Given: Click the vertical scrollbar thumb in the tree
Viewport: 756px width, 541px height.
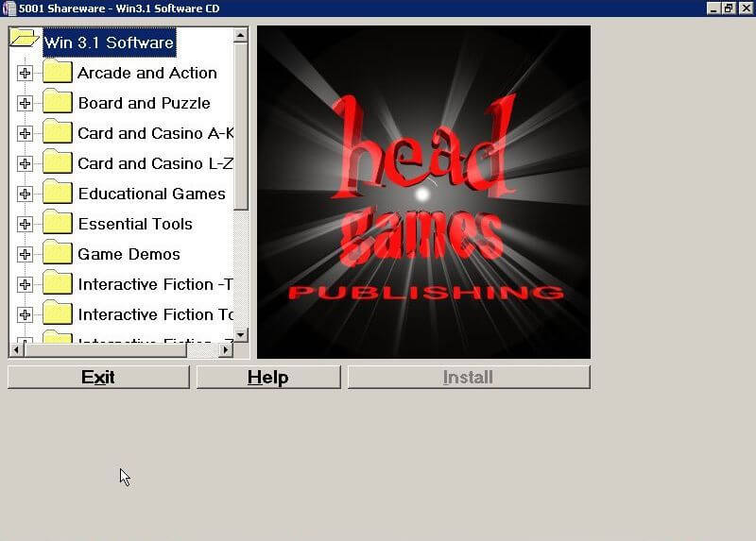Looking at the screenshot, I should coord(241,127).
